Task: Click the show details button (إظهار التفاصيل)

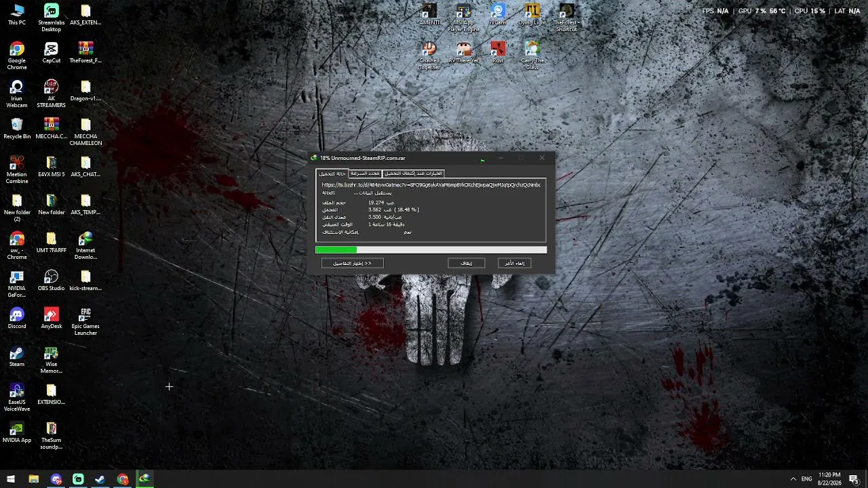Action: coord(353,263)
